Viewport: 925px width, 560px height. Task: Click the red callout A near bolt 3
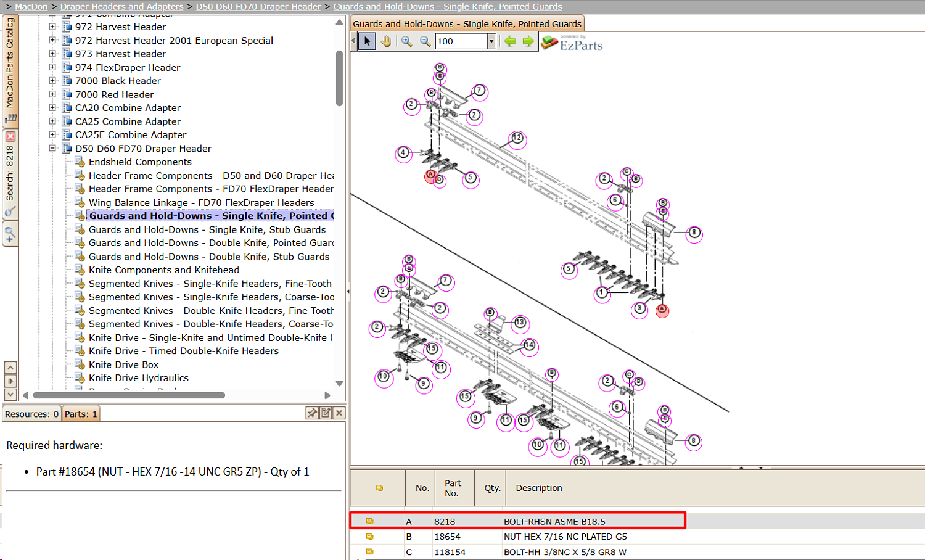click(662, 310)
